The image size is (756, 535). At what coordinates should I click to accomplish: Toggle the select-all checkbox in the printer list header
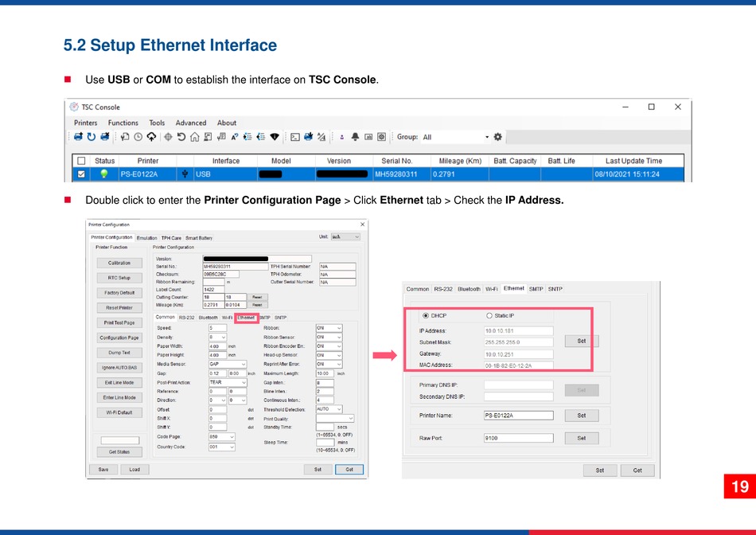point(81,161)
